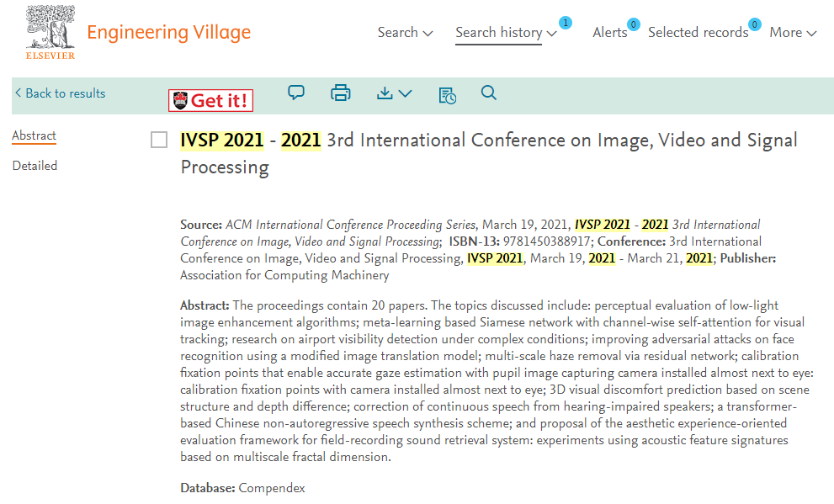Select the IVSP 2021 record checkbox
This screenshot has width=834, height=504.
159,140
